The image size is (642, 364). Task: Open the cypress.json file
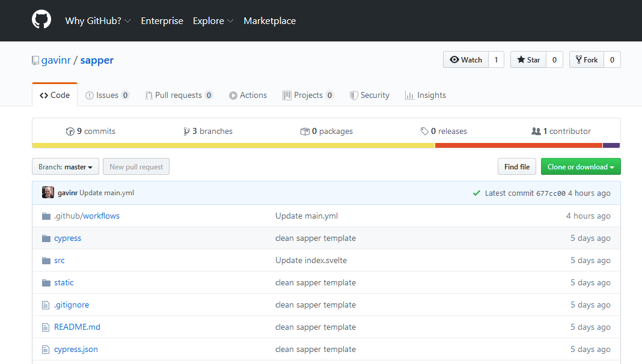tap(76, 349)
